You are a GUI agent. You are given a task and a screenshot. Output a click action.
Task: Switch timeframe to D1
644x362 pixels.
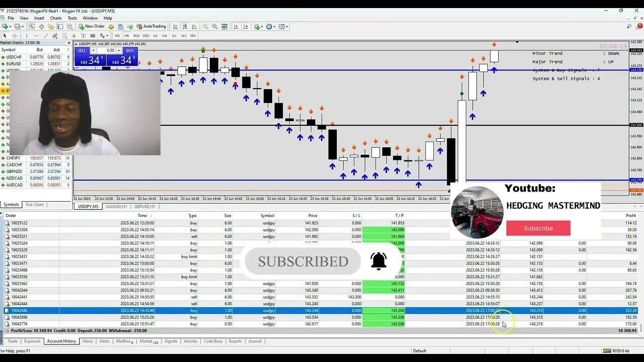tap(174, 36)
